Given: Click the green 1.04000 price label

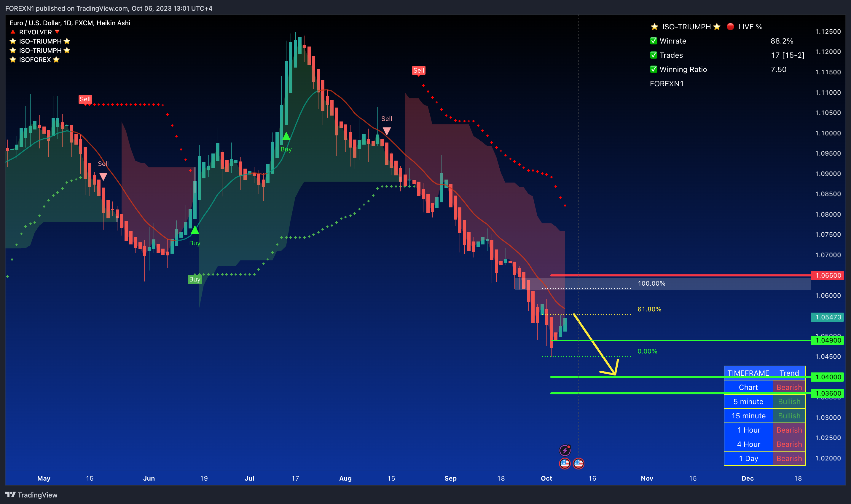Looking at the screenshot, I should (827, 377).
